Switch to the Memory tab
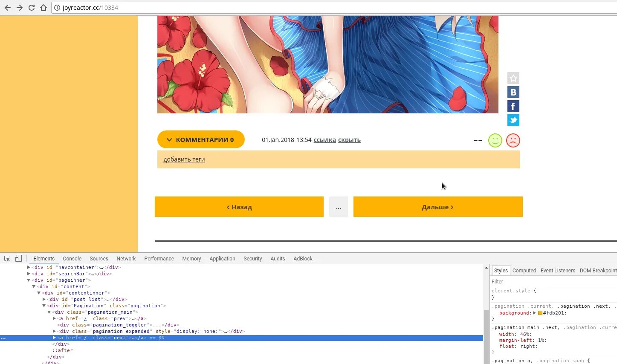The width and height of the screenshot is (617, 364). click(x=191, y=258)
